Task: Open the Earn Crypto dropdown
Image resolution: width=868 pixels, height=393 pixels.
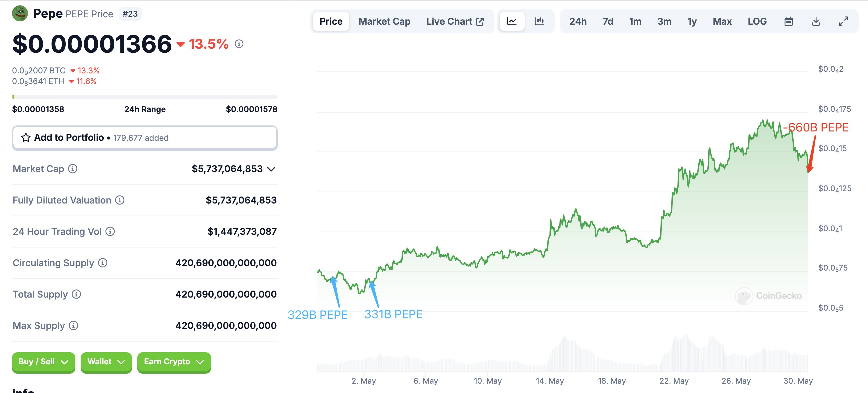Action: pyautogui.click(x=174, y=362)
